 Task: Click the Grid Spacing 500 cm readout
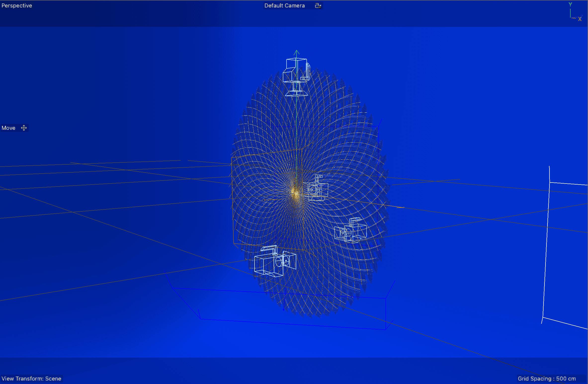(x=546, y=379)
